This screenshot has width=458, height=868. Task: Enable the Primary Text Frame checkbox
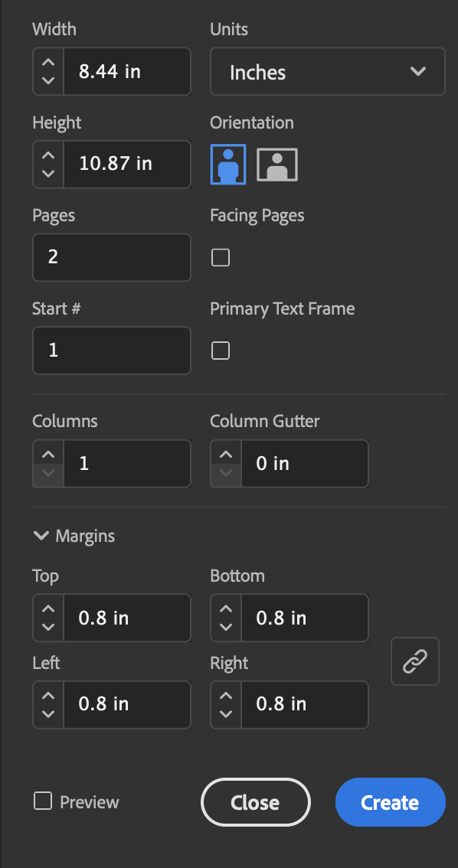click(221, 351)
